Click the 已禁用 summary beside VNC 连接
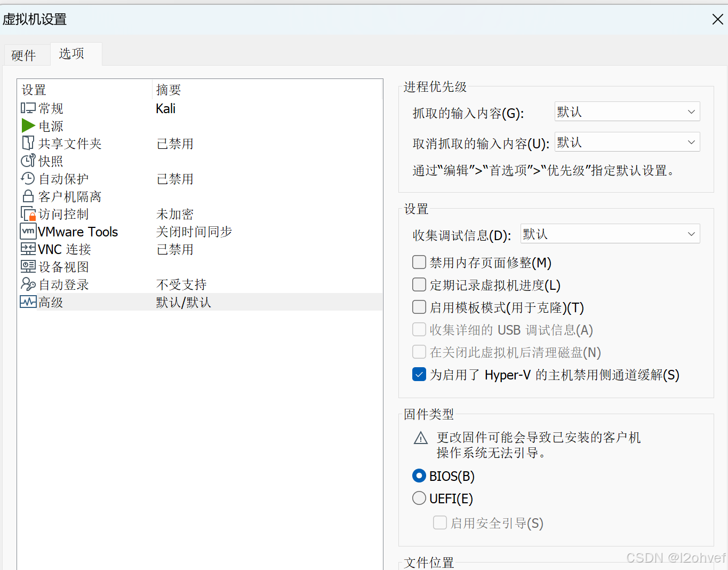The height and width of the screenshot is (570, 728). pyautogui.click(x=175, y=249)
